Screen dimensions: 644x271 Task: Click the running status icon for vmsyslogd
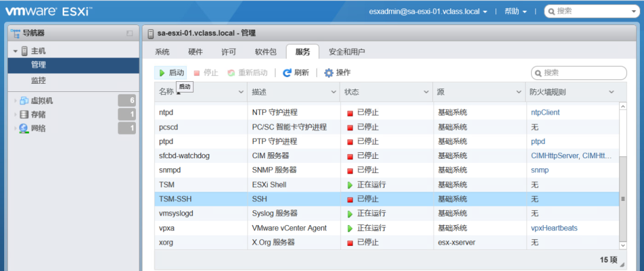(x=351, y=214)
